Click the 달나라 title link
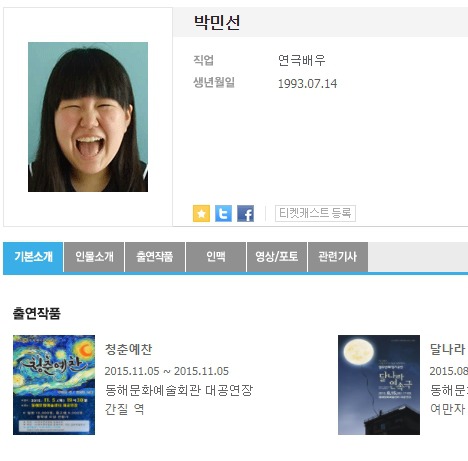The image size is (468, 461). [x=448, y=349]
